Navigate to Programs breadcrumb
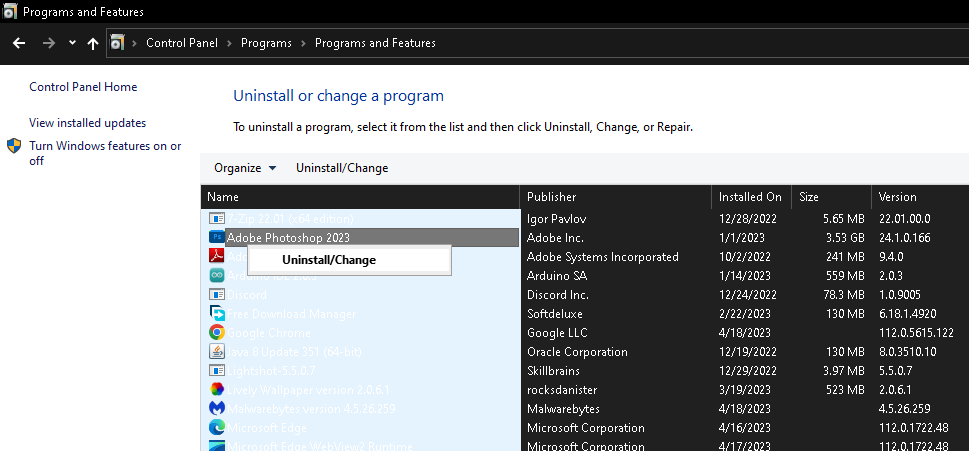The height and width of the screenshot is (451, 969). (x=266, y=43)
